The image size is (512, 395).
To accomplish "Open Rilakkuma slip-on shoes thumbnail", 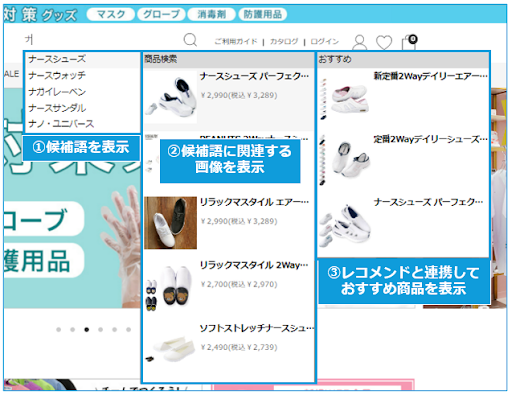I will [171, 286].
